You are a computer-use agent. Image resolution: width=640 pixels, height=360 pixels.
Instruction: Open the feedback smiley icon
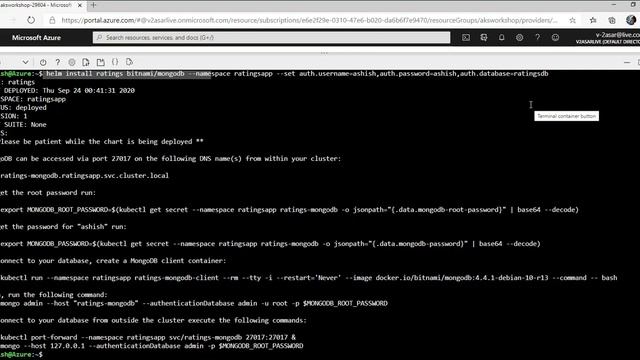click(555, 38)
